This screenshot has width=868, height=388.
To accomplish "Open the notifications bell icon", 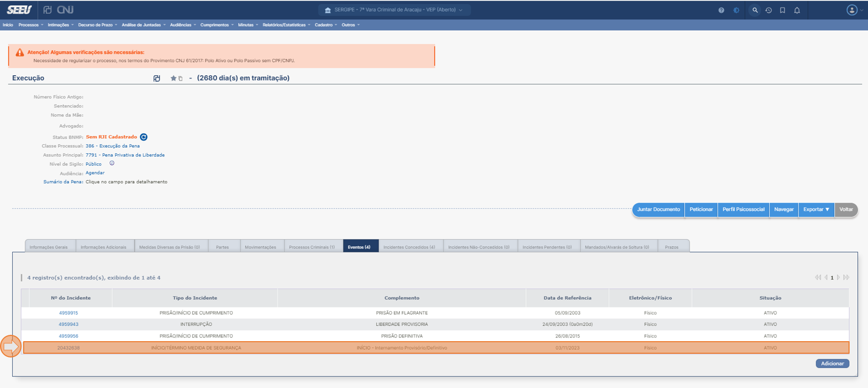I will (x=797, y=10).
